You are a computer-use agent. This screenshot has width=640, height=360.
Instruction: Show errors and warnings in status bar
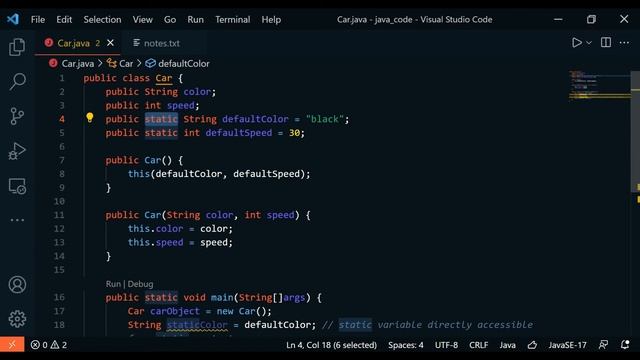(49, 345)
